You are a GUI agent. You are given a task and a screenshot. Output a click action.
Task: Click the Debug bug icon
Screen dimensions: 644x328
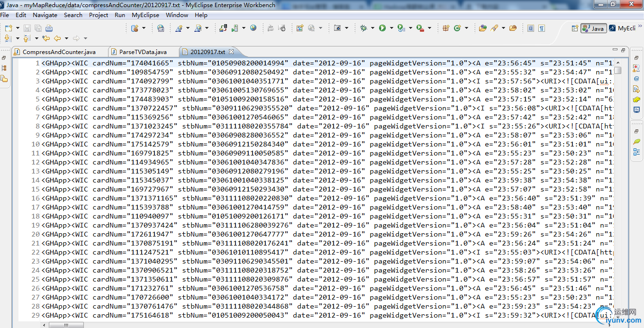(x=363, y=28)
